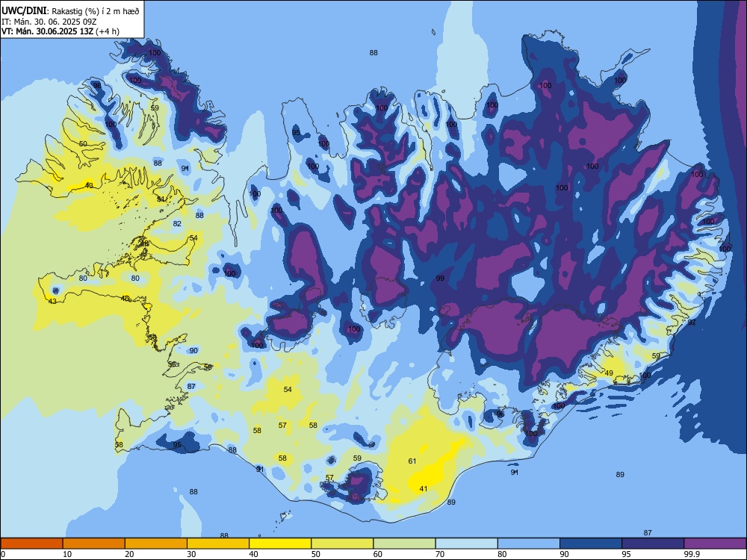747x560 pixels.
Task: Click the 'UWC/DINI: Rakastig (%) í 2 m hæð' title
Action: (x=70, y=11)
